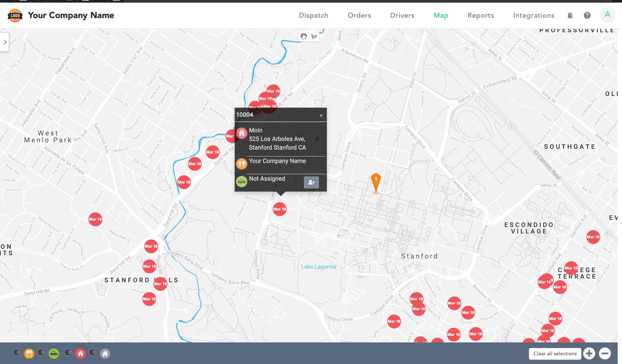The height and width of the screenshot is (364, 622).
Task: Go to the Reports tab
Action: (480, 16)
